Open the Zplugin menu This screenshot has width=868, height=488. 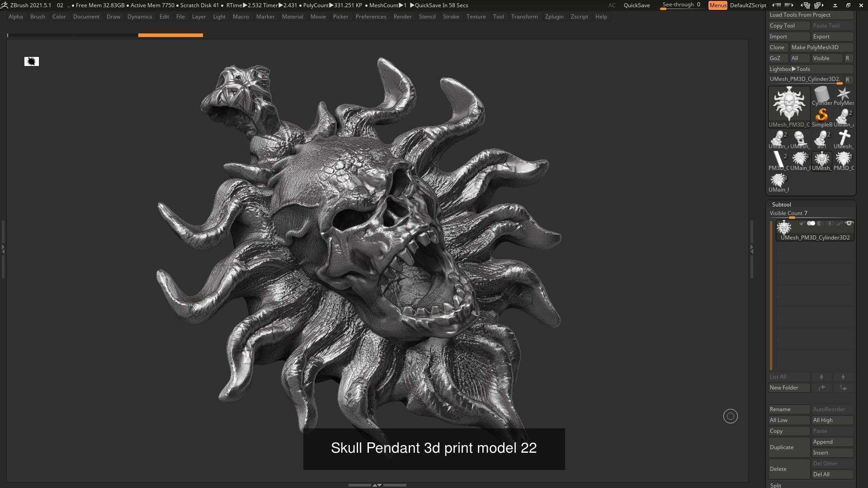[554, 17]
